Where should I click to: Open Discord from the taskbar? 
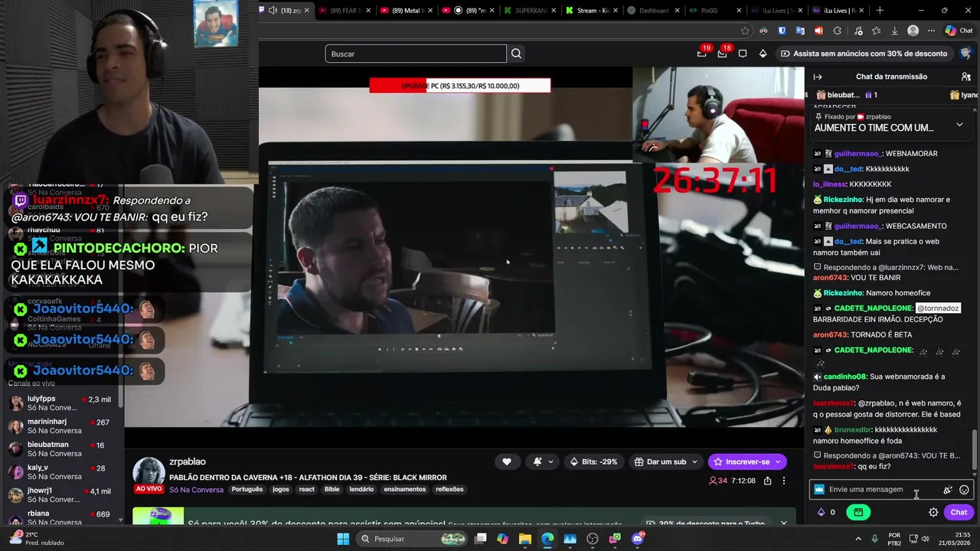pyautogui.click(x=638, y=539)
